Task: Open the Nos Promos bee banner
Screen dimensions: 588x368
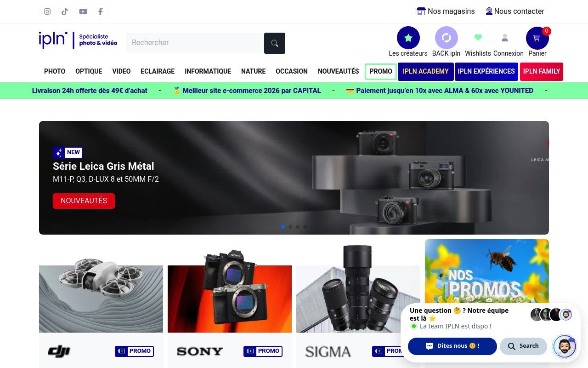Action: [487, 271]
